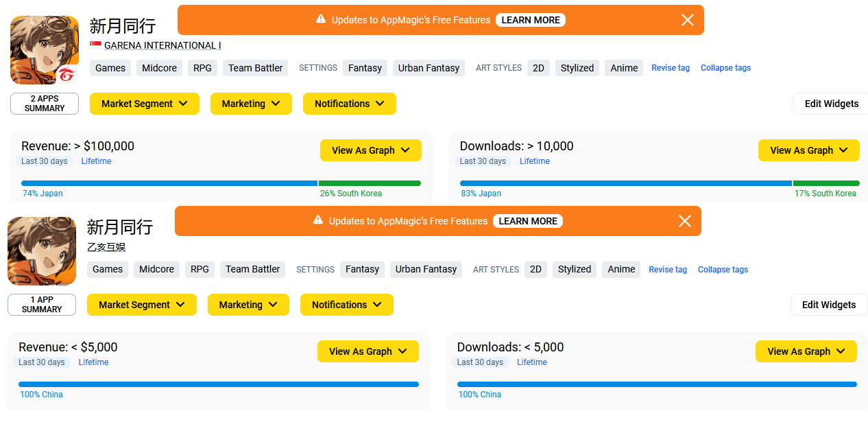Screen dimensions: 868x431
Task: Expand Notifications dropdown for 乙亥互娱 app
Action: [347, 305]
